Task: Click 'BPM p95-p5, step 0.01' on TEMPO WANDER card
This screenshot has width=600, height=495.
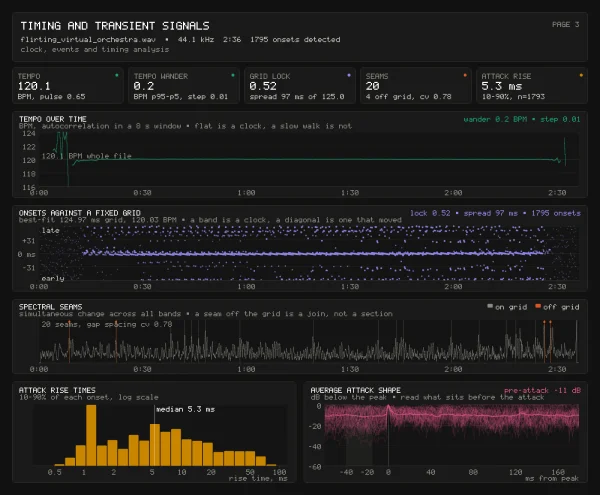Action: (181, 97)
